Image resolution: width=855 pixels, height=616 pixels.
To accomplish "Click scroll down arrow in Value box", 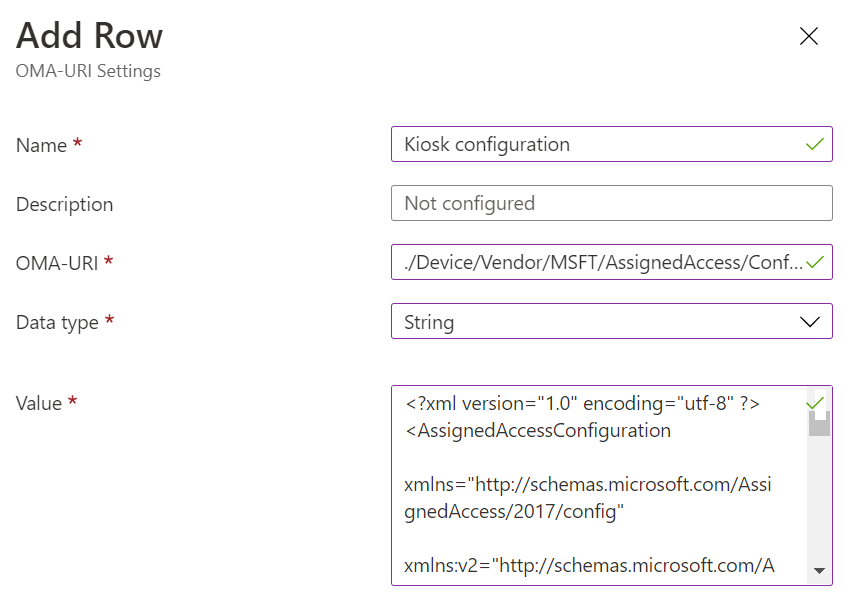I will click(x=820, y=570).
